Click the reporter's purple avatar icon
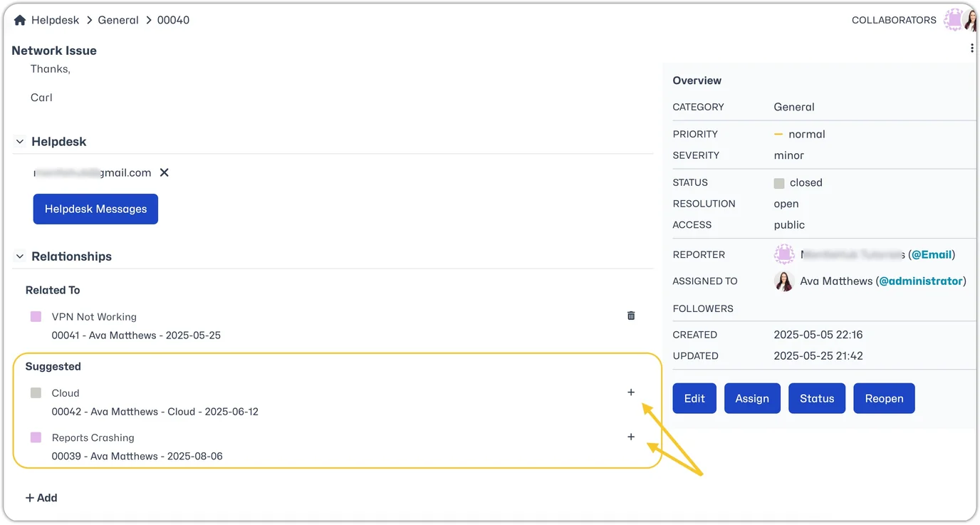 784,254
